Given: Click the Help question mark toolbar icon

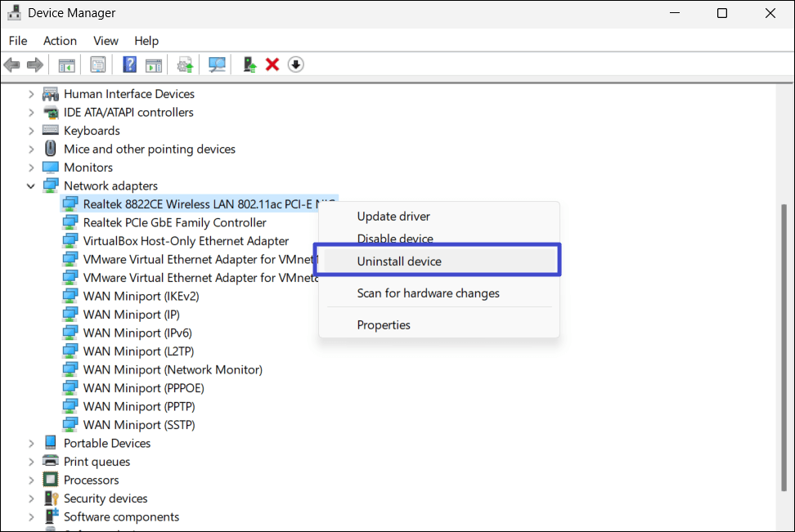Looking at the screenshot, I should [128, 65].
